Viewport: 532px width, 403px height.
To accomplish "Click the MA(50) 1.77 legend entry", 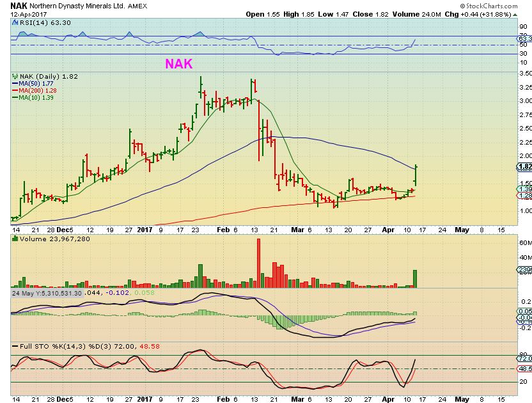I will (x=33, y=84).
